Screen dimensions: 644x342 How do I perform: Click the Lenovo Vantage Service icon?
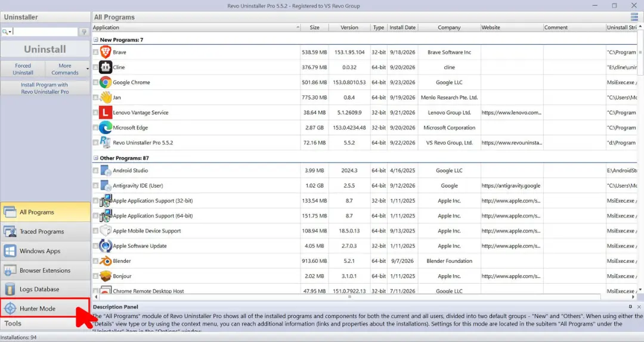point(106,113)
